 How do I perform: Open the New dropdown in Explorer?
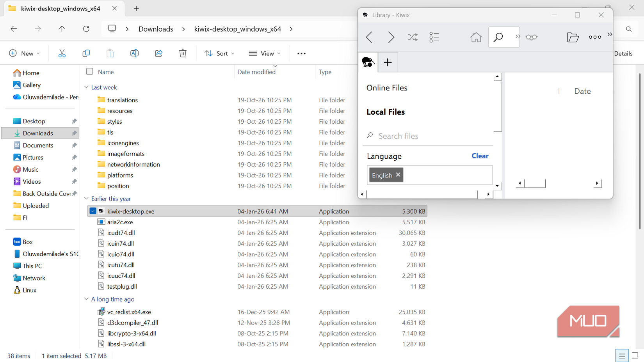click(25, 53)
